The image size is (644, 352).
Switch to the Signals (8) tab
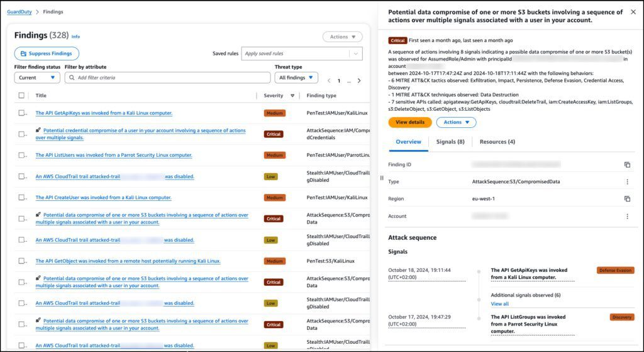pyautogui.click(x=450, y=142)
